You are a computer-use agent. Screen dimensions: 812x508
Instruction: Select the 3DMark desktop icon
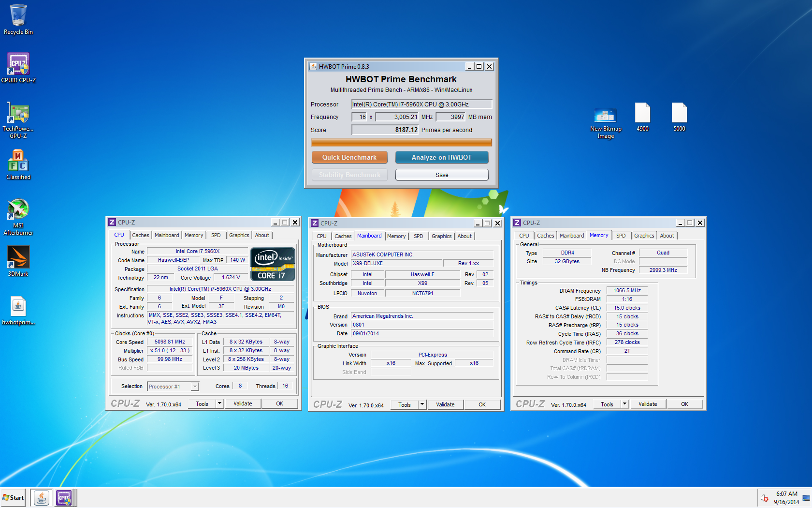tap(18, 261)
